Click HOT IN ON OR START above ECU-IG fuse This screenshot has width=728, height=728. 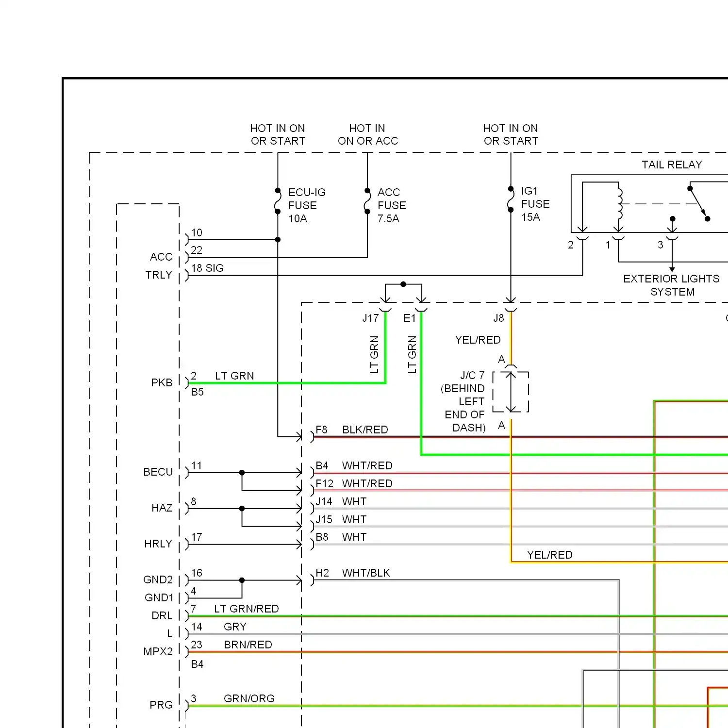point(278,134)
